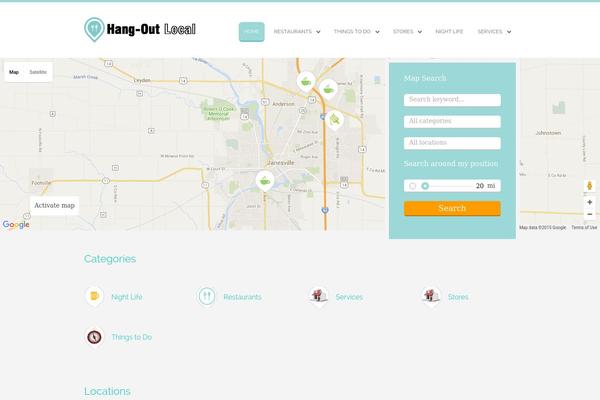Open the Things to Do category link

coord(132,337)
